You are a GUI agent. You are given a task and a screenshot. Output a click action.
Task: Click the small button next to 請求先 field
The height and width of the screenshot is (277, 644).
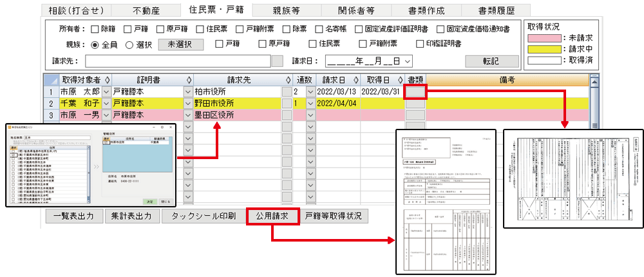[x=277, y=61]
